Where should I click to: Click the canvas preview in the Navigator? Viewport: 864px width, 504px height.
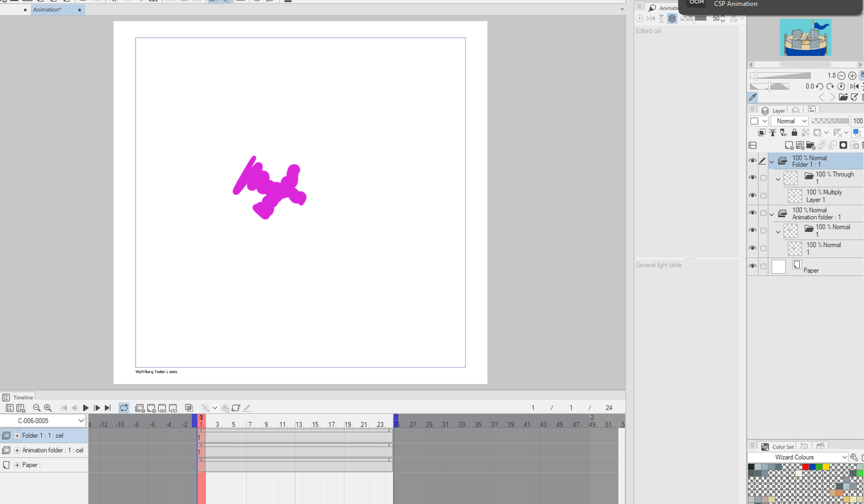point(807,37)
